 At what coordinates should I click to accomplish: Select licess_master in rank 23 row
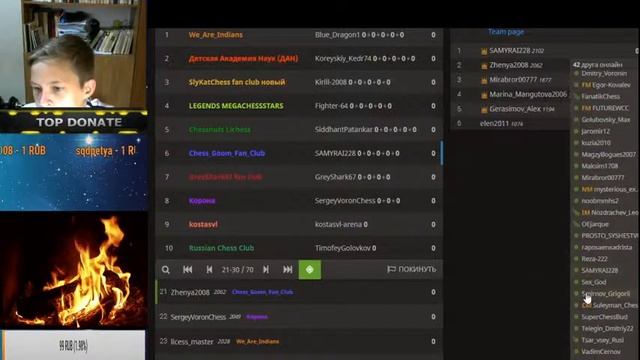point(192,342)
